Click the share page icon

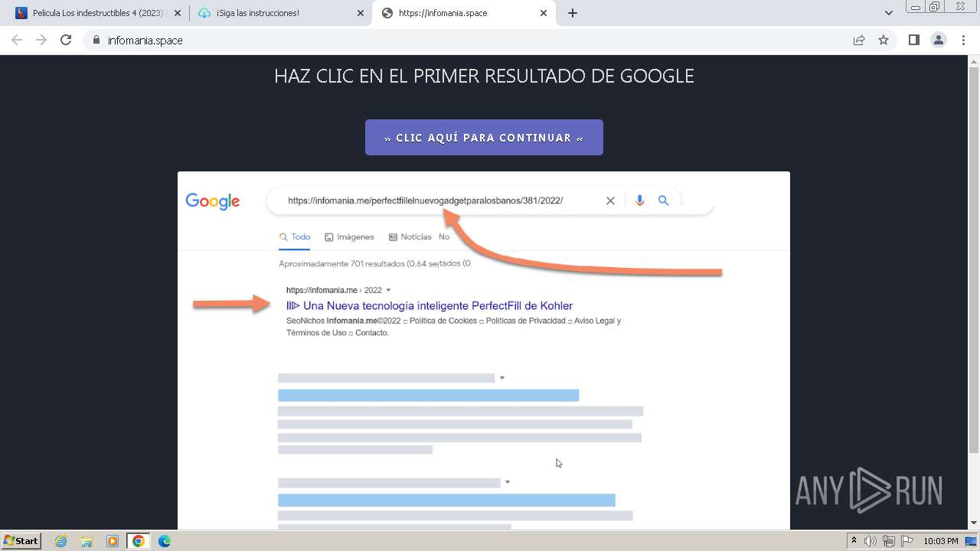pos(859,40)
